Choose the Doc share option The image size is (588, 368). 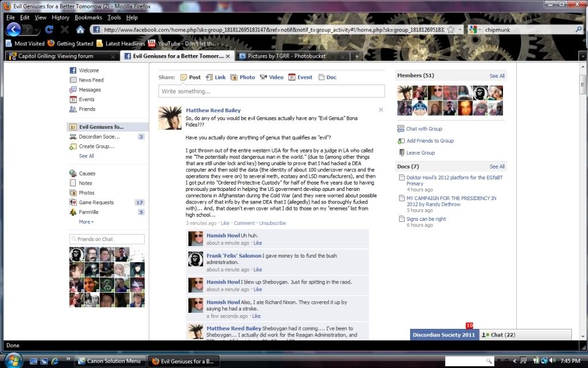(327, 78)
